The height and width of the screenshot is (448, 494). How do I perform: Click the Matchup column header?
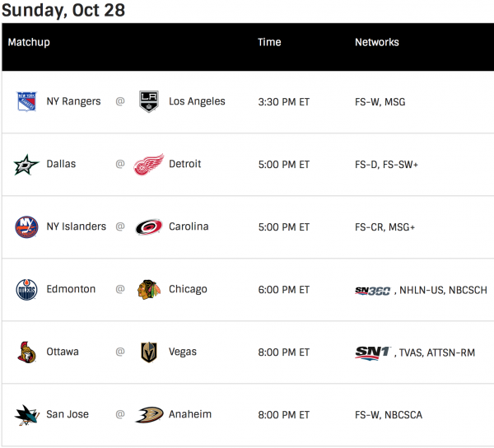(29, 42)
